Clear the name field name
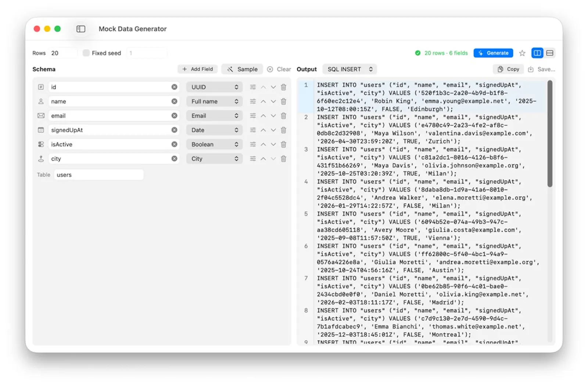Viewport: 588px width, 386px height. (174, 101)
